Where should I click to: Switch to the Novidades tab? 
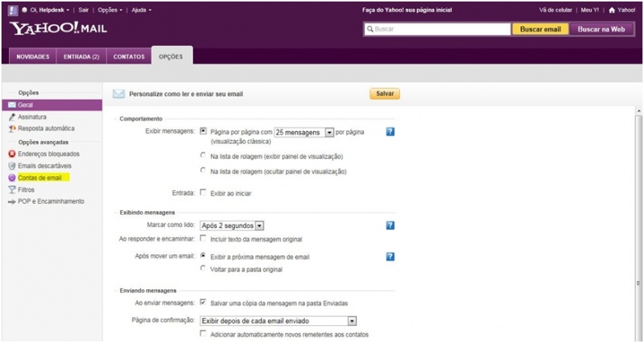click(x=33, y=57)
